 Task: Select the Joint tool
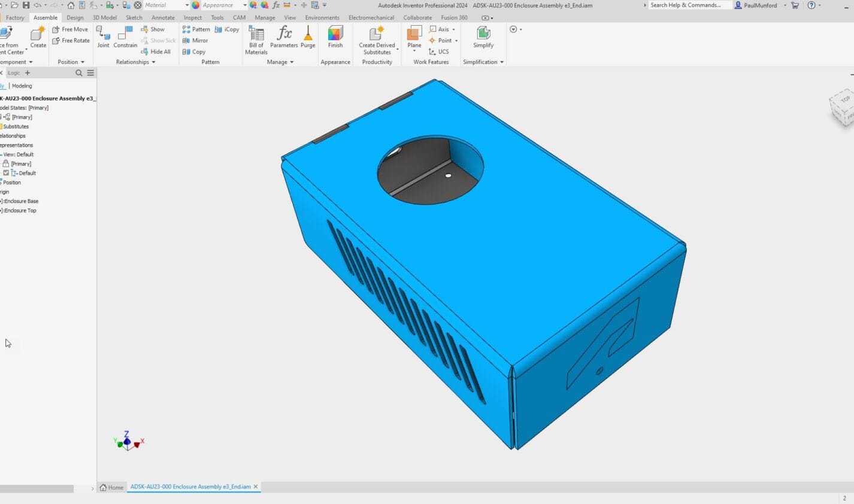(x=103, y=37)
